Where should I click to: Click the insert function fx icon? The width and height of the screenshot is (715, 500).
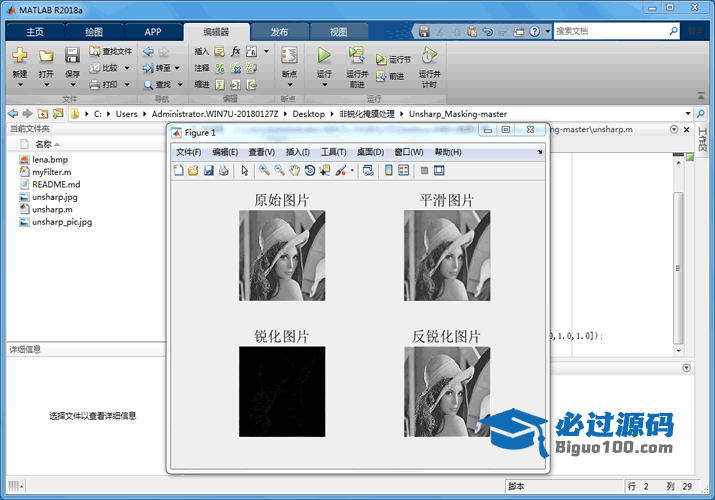236,51
